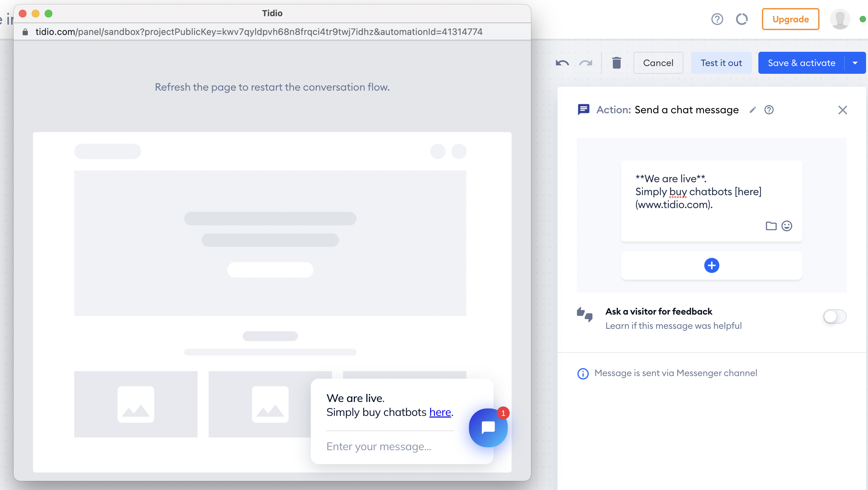Open the saved responses folder icon
The image size is (868, 490).
click(x=771, y=226)
